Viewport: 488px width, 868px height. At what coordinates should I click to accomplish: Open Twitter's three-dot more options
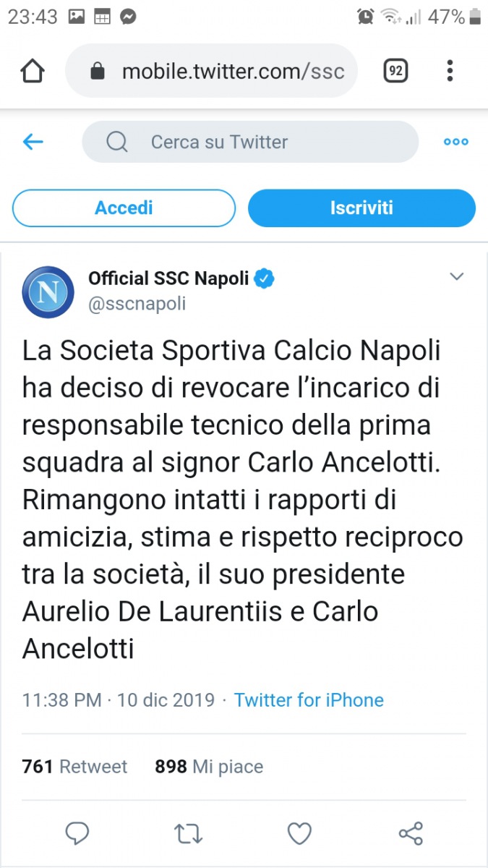click(455, 142)
